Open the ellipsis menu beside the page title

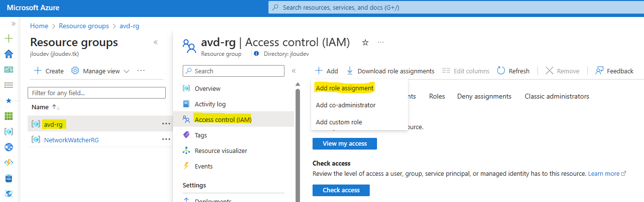tap(381, 42)
